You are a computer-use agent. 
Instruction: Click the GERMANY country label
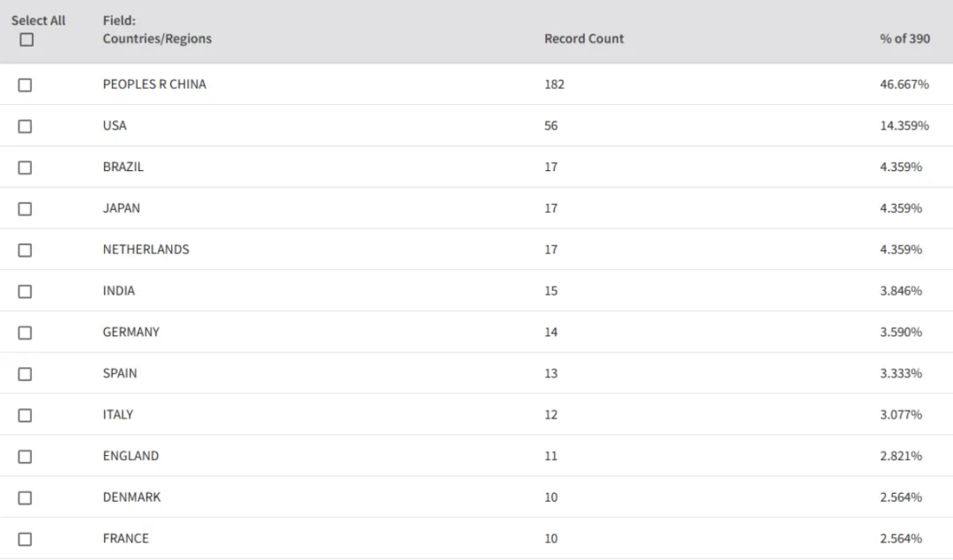[131, 332]
